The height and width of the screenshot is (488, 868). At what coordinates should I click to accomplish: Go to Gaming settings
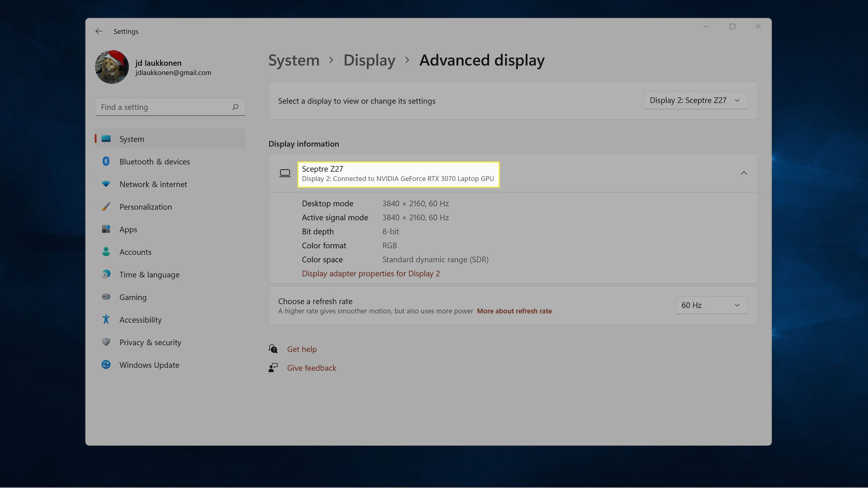[x=170, y=297]
